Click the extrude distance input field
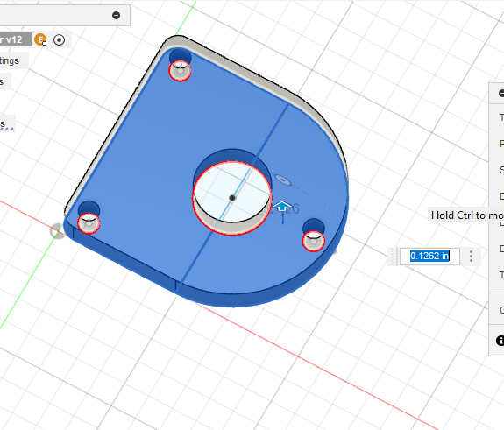 click(x=429, y=256)
